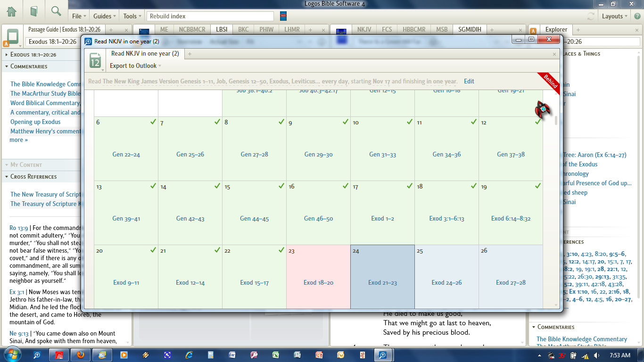Switch to the NCBBMCR tab

point(192,29)
